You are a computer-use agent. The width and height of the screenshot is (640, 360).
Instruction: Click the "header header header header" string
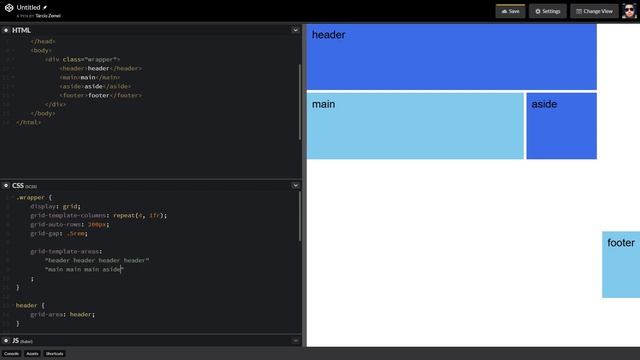[97, 260]
